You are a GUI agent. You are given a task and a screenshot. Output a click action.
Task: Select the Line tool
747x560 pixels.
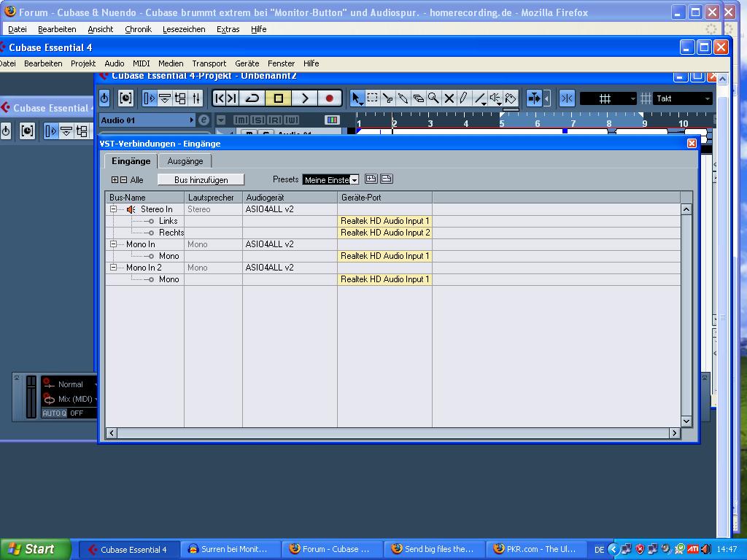(480, 98)
